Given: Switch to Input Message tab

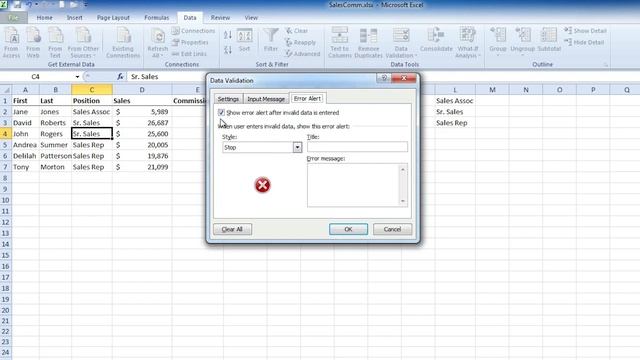Looking at the screenshot, I should pos(266,99).
